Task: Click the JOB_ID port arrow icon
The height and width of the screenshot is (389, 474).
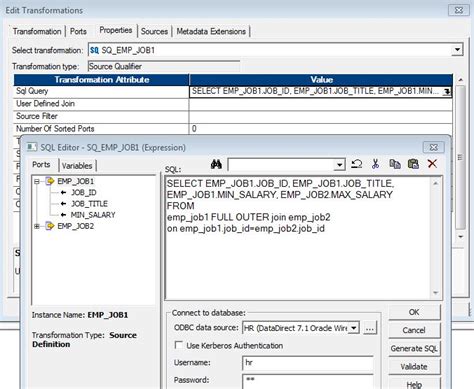Action: tap(63, 192)
